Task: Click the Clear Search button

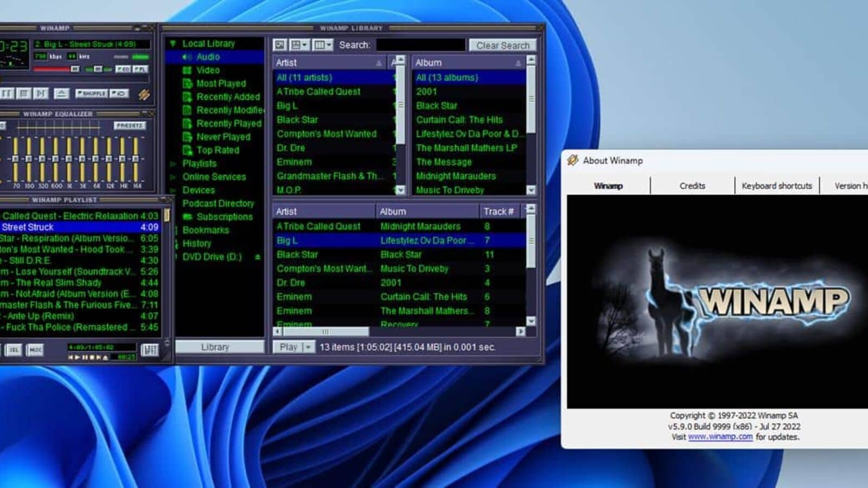Action: (x=502, y=46)
